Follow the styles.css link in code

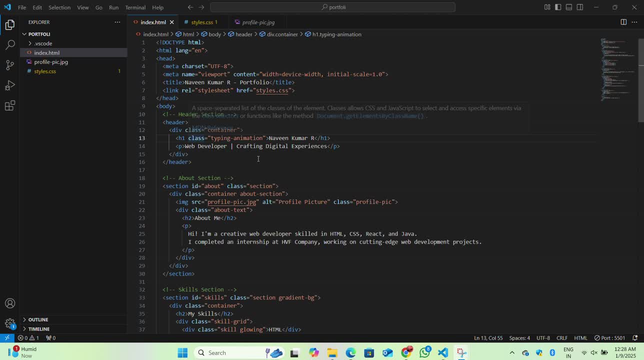272,90
